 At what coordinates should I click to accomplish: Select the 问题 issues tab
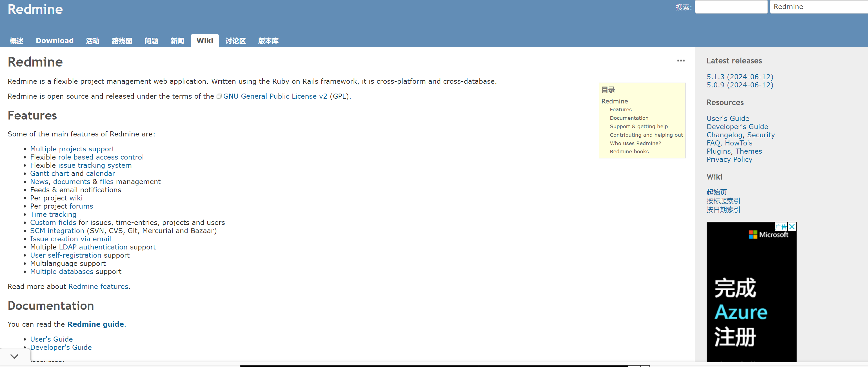coord(151,41)
